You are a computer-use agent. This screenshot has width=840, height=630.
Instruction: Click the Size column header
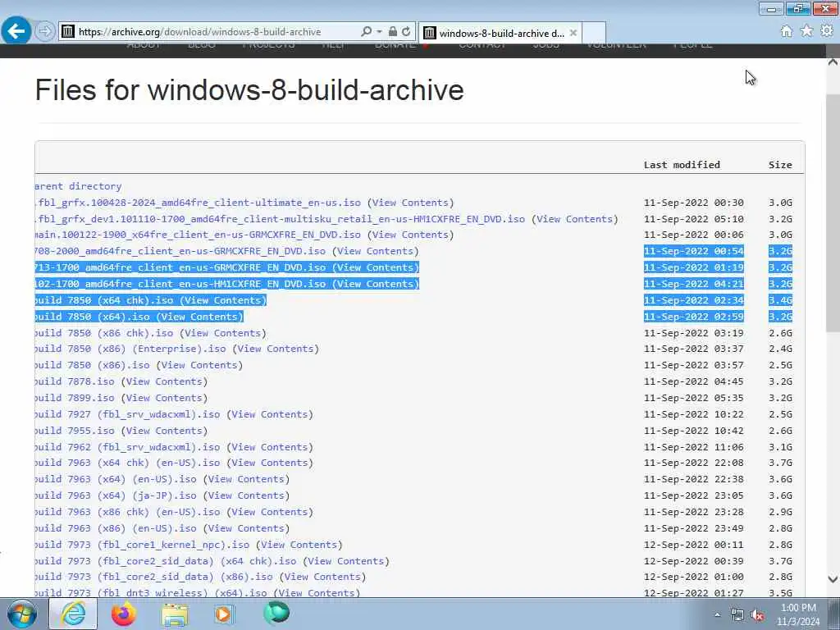[x=780, y=164]
